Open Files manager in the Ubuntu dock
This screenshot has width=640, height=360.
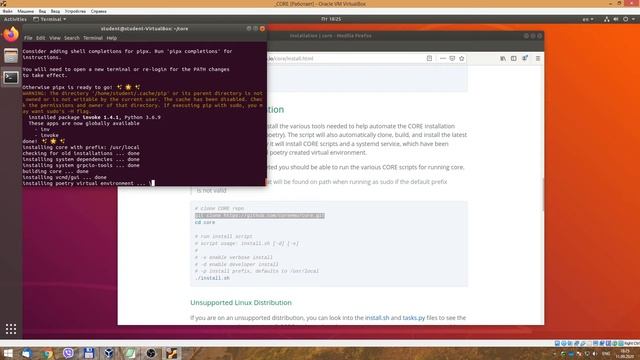click(11, 56)
